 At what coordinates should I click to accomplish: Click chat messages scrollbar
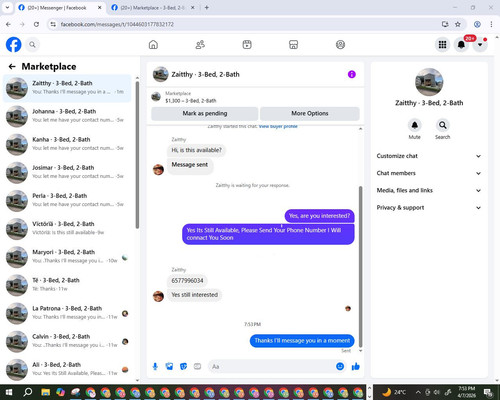(x=360, y=267)
